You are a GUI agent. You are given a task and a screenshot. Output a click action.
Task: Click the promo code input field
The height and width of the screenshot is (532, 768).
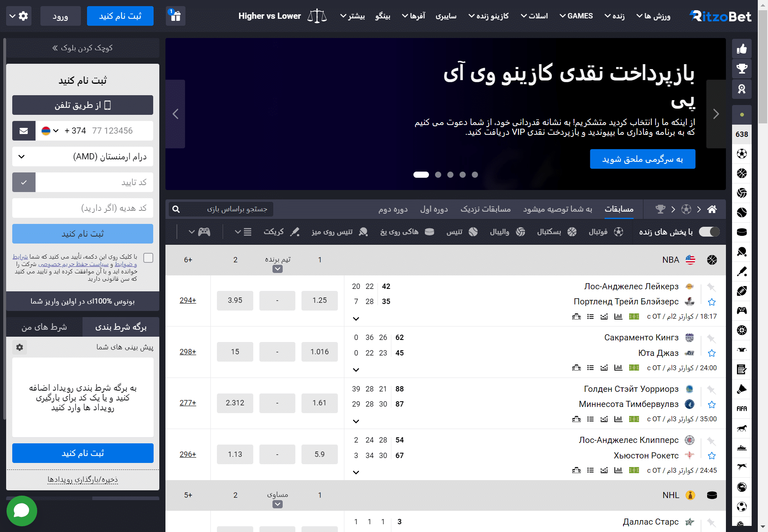83,208
